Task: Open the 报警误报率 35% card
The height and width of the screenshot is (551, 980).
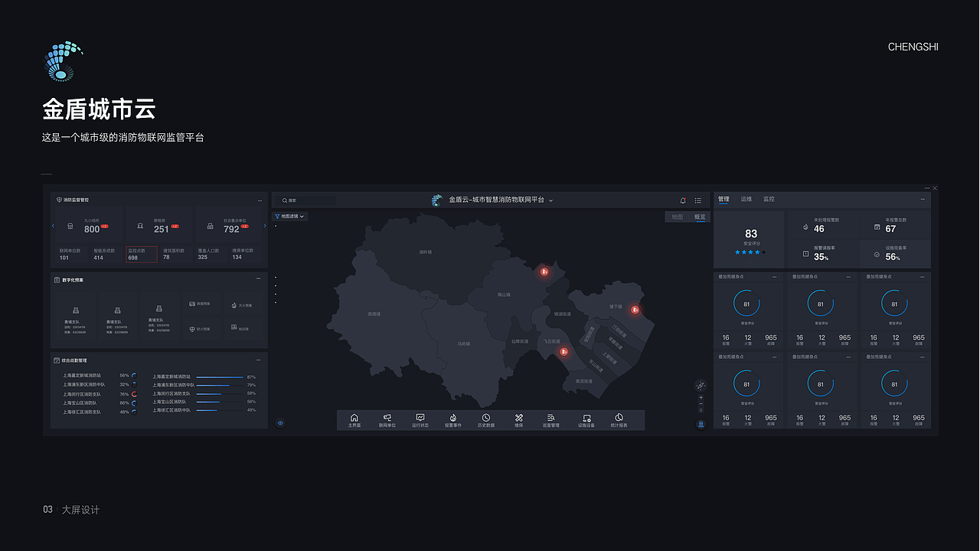Action: pyautogui.click(x=824, y=254)
